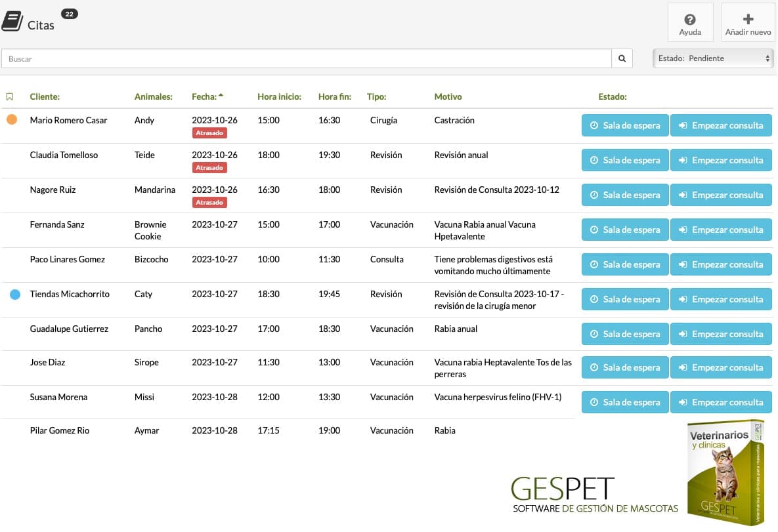This screenshot has height=532, width=778.
Task: Sort by Cliente column header
Action: pos(45,96)
